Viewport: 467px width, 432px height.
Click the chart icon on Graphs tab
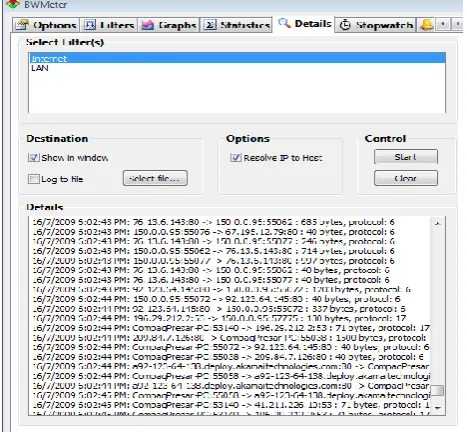point(148,25)
